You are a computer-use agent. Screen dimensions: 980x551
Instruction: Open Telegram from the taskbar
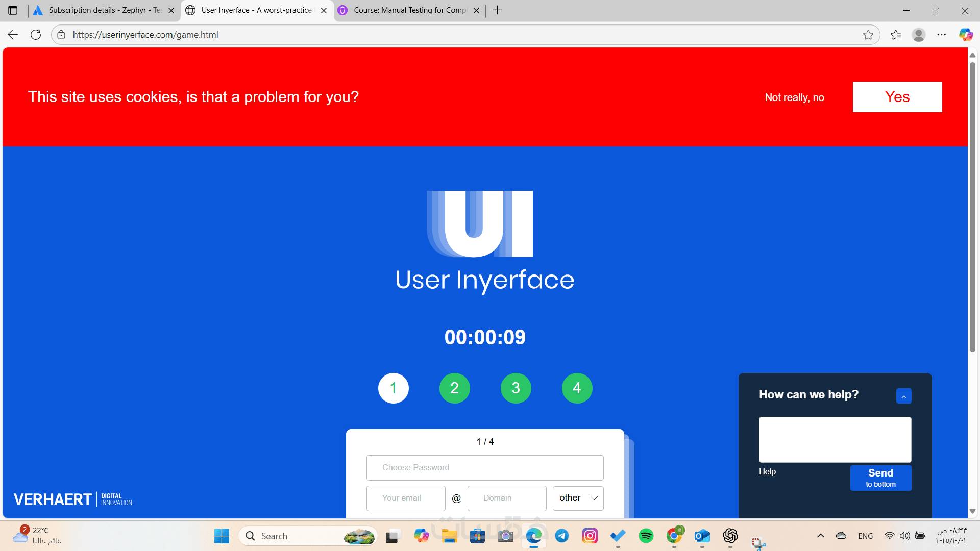[x=562, y=536]
